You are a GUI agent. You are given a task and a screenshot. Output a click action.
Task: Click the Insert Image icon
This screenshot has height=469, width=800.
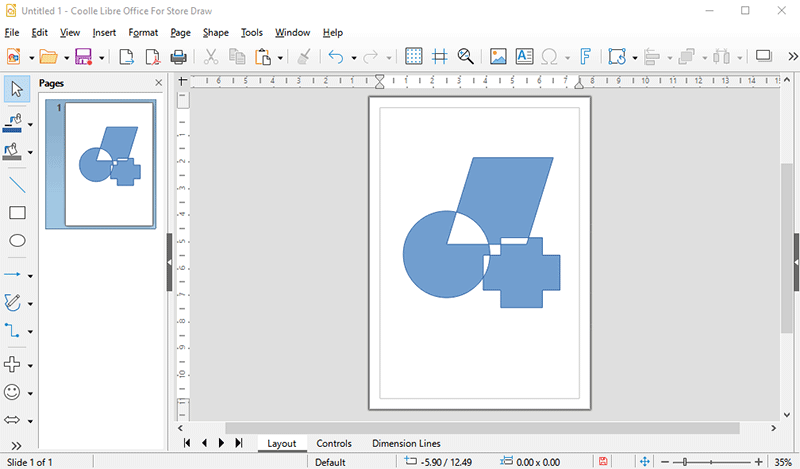(x=498, y=57)
